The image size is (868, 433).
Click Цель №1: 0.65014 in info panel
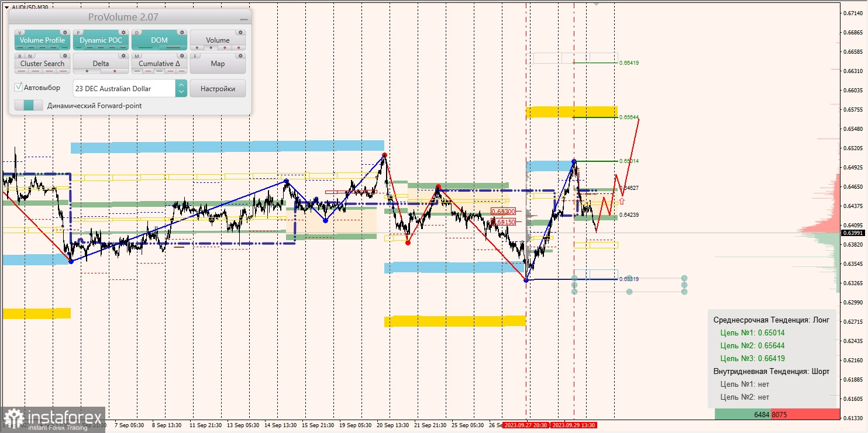click(x=752, y=332)
